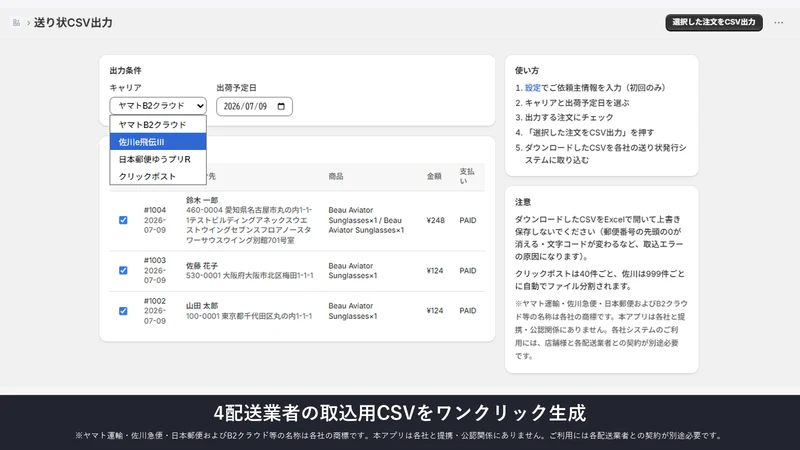Click order number #1003

(155, 260)
